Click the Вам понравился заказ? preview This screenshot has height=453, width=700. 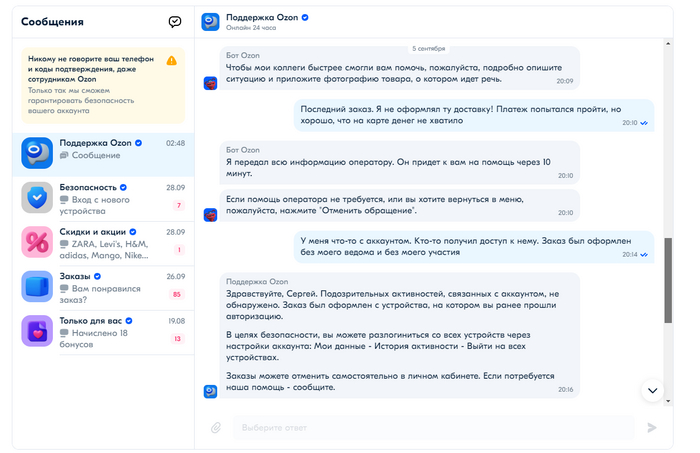point(100,294)
